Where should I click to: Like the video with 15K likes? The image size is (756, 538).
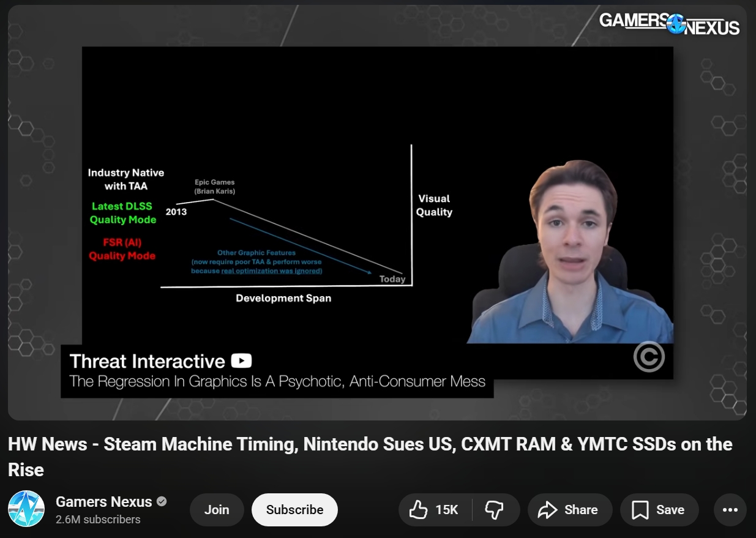[x=436, y=510]
